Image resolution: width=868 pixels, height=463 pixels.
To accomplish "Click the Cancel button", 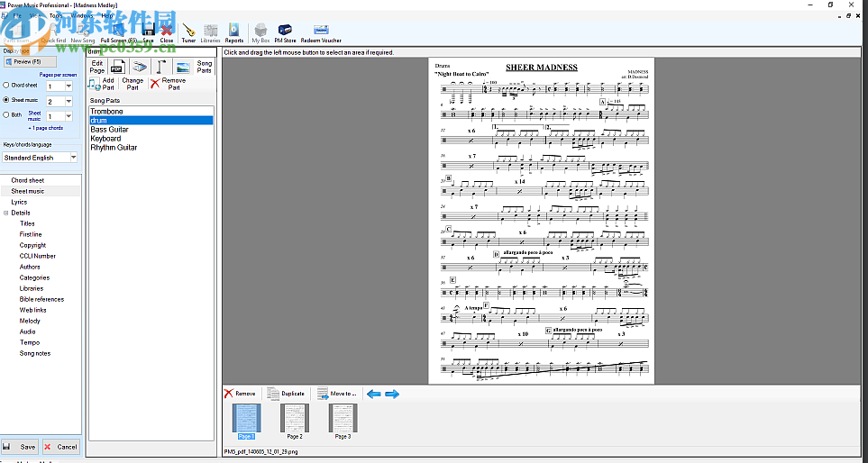I will [61, 447].
